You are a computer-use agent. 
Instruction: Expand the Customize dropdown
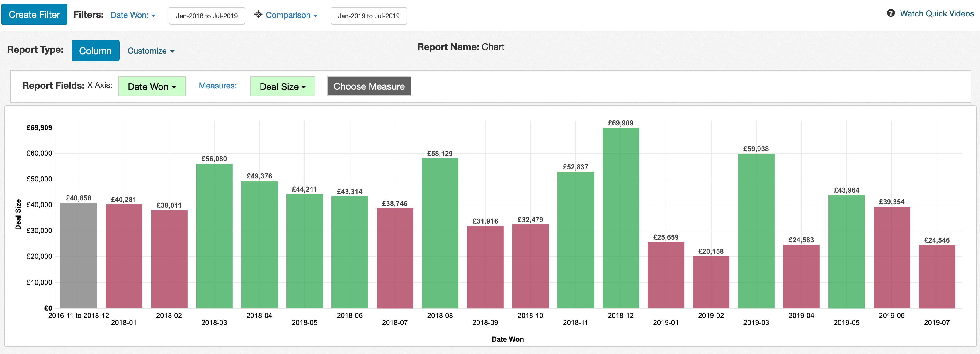coord(151,51)
